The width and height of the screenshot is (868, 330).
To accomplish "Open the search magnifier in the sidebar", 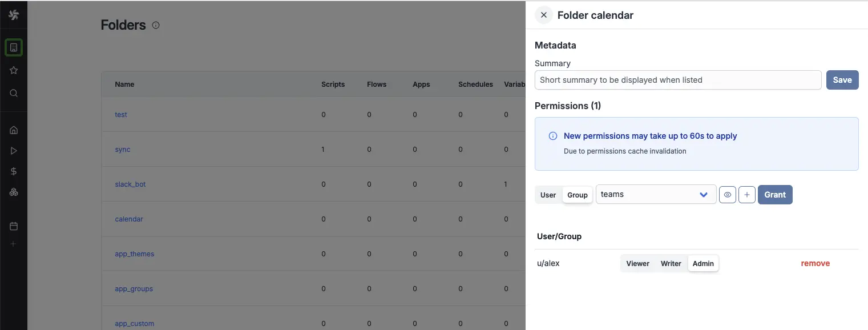I will click(14, 93).
